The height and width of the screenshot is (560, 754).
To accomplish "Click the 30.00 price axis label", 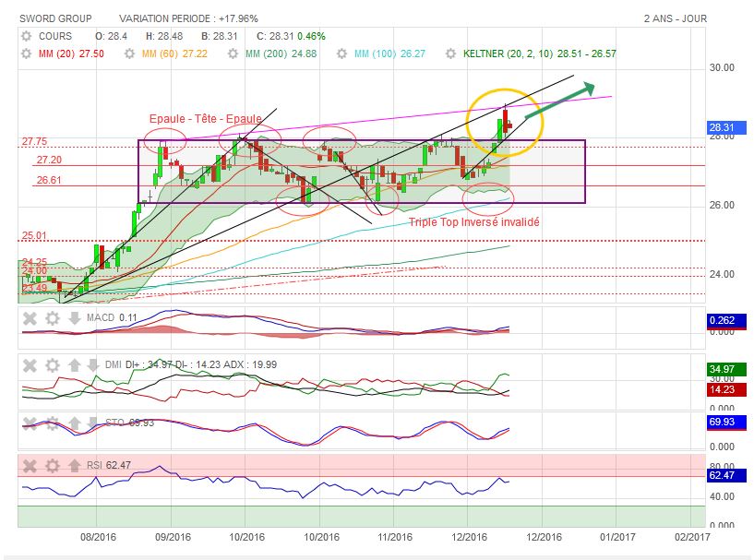I will 722,67.
